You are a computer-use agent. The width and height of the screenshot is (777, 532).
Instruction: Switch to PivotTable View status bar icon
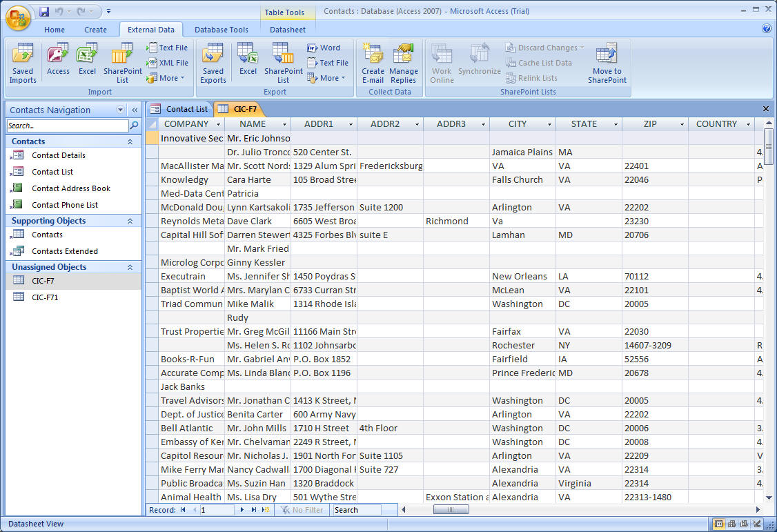point(731,524)
